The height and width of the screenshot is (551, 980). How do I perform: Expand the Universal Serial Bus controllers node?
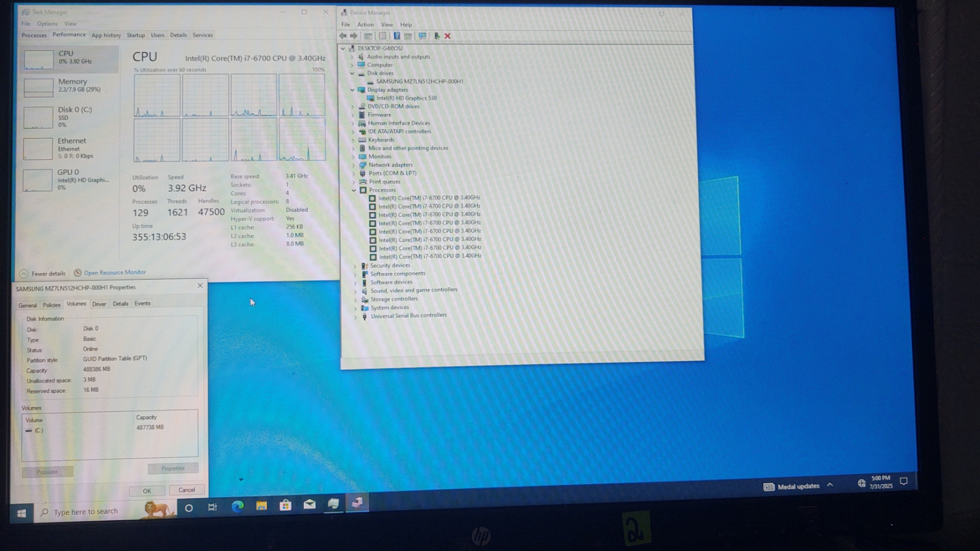pyautogui.click(x=355, y=317)
